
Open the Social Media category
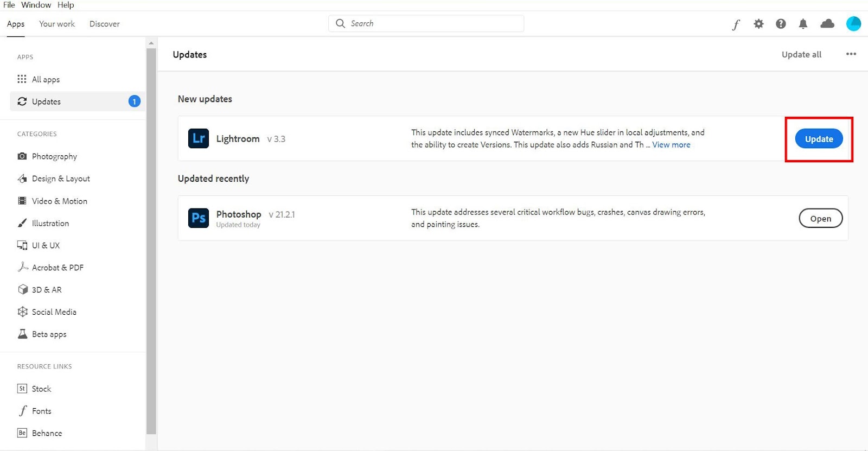point(54,312)
